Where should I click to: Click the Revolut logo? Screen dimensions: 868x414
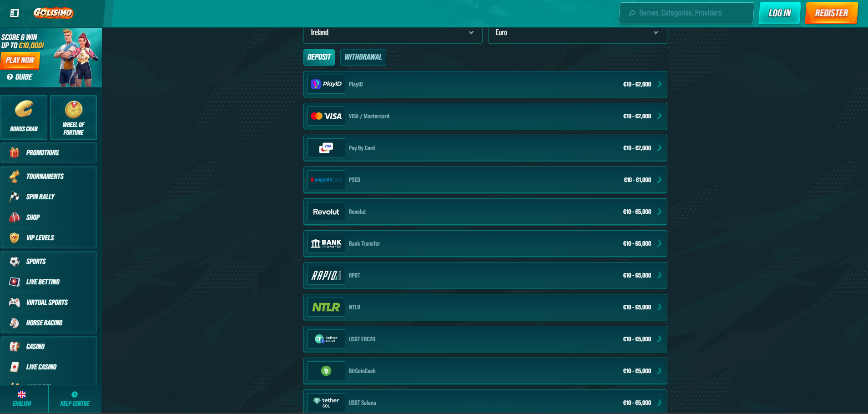point(326,212)
